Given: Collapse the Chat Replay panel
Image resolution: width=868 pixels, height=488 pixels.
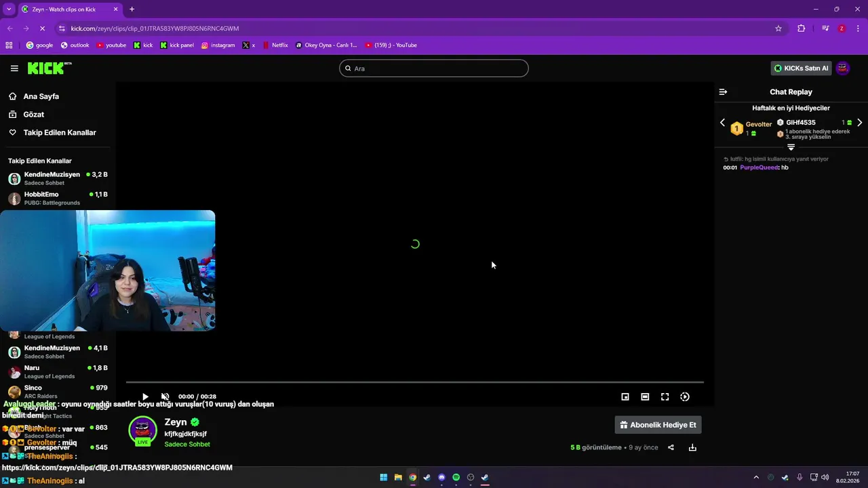Looking at the screenshot, I should [x=723, y=92].
